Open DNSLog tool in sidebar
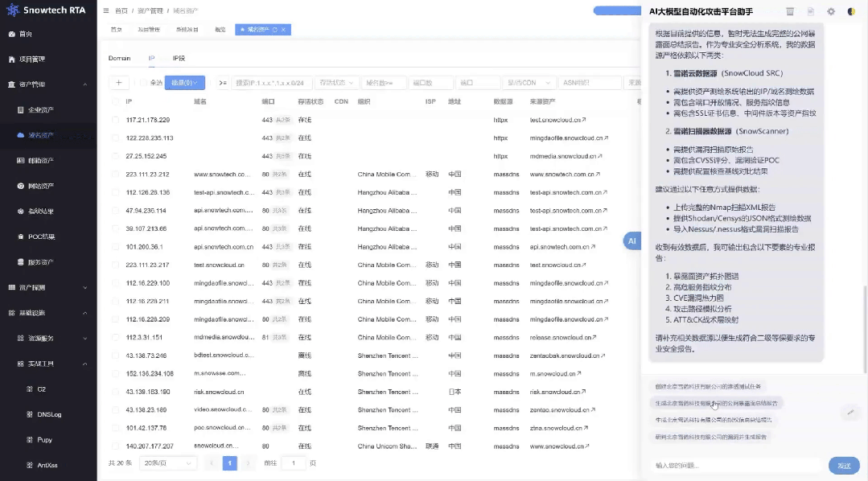868x481 pixels. click(x=48, y=414)
